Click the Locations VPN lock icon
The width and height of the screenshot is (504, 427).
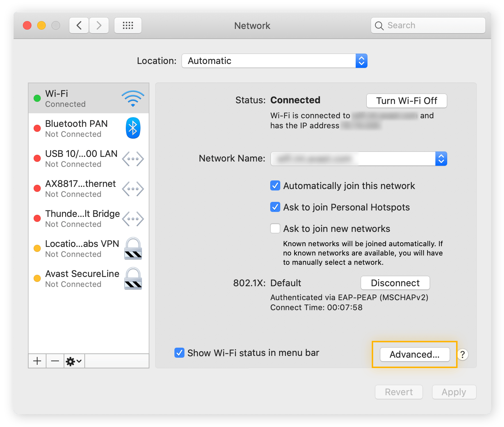(133, 248)
